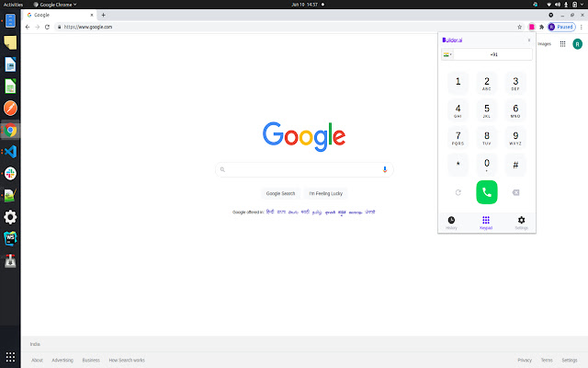Open Chrome's three-dot menu

coord(582,27)
